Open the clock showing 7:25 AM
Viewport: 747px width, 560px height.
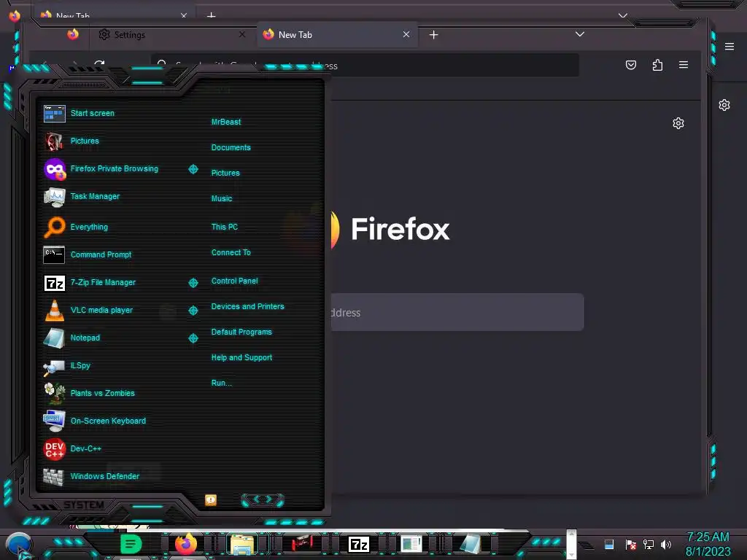click(708, 544)
